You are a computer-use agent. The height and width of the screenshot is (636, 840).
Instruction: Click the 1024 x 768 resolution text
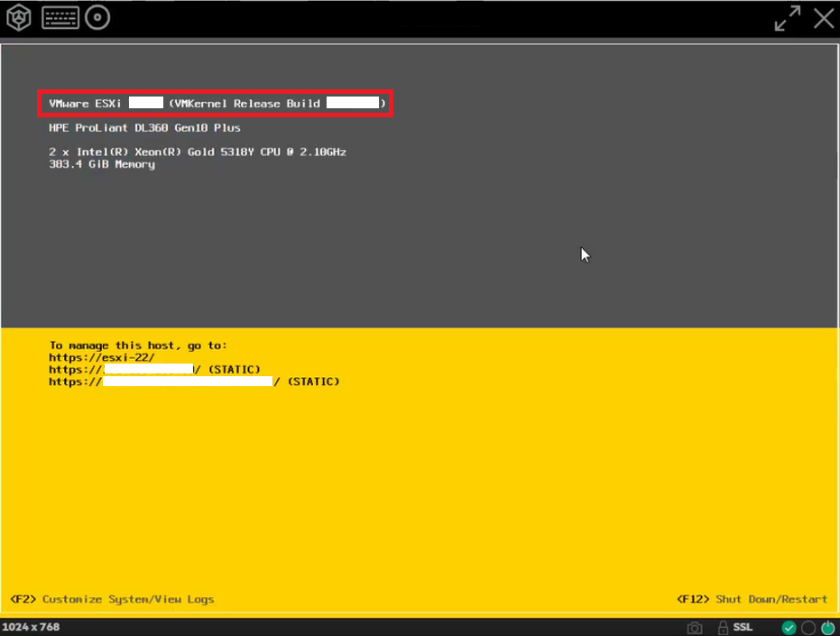(31, 627)
